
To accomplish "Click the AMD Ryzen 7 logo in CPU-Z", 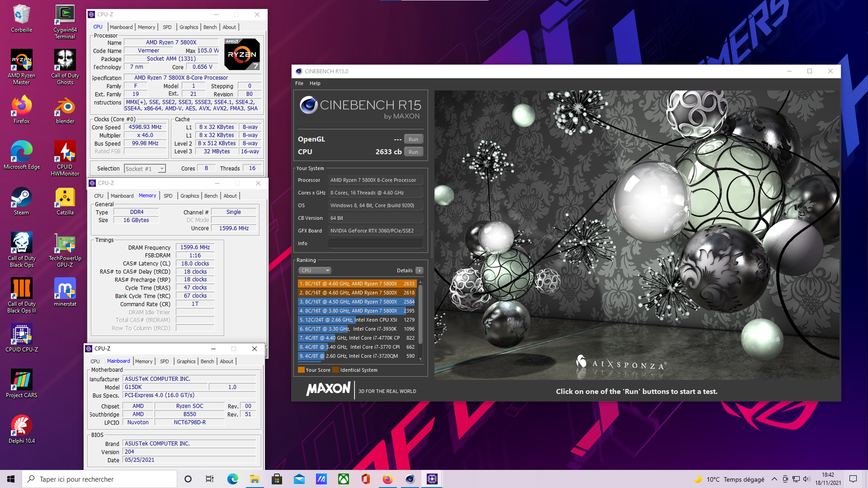I will click(242, 54).
